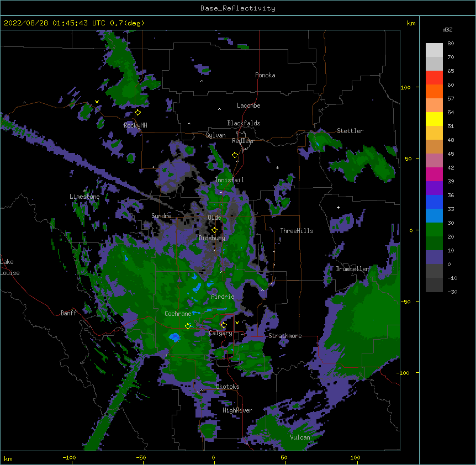476x465 pixels.
Task: Click the Didsbury city label
Action: pos(212,238)
